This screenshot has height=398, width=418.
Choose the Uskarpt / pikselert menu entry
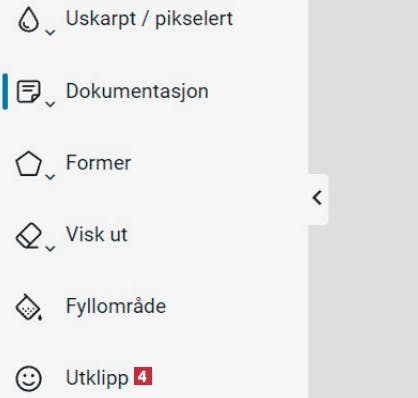coord(149,18)
